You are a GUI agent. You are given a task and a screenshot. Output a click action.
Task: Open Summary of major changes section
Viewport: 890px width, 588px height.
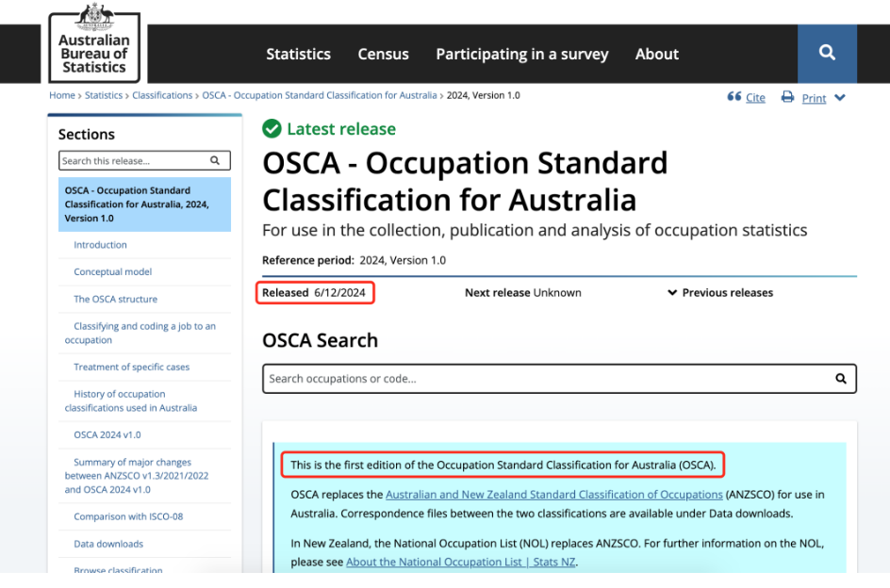pyautogui.click(x=137, y=476)
